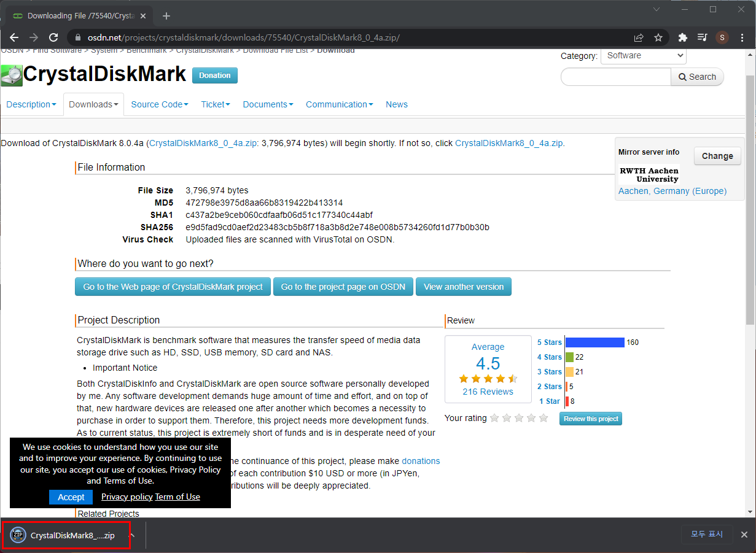Close the downloads bar

point(744,535)
